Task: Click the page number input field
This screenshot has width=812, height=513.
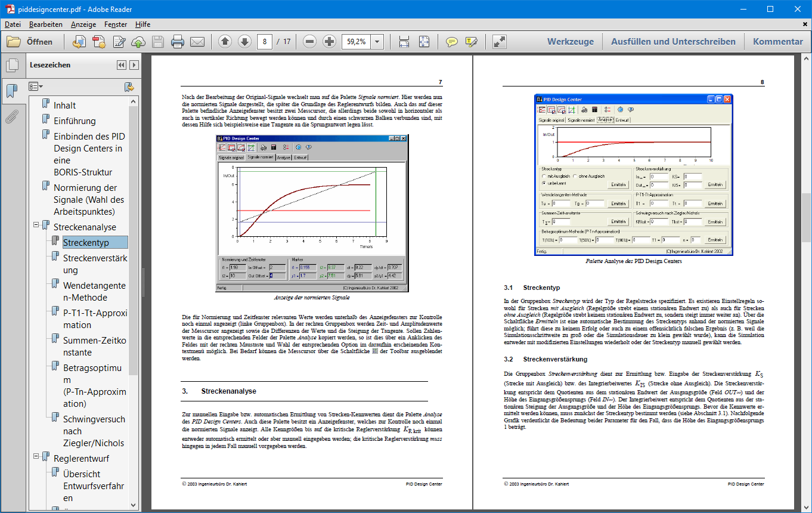Action: pyautogui.click(x=265, y=42)
